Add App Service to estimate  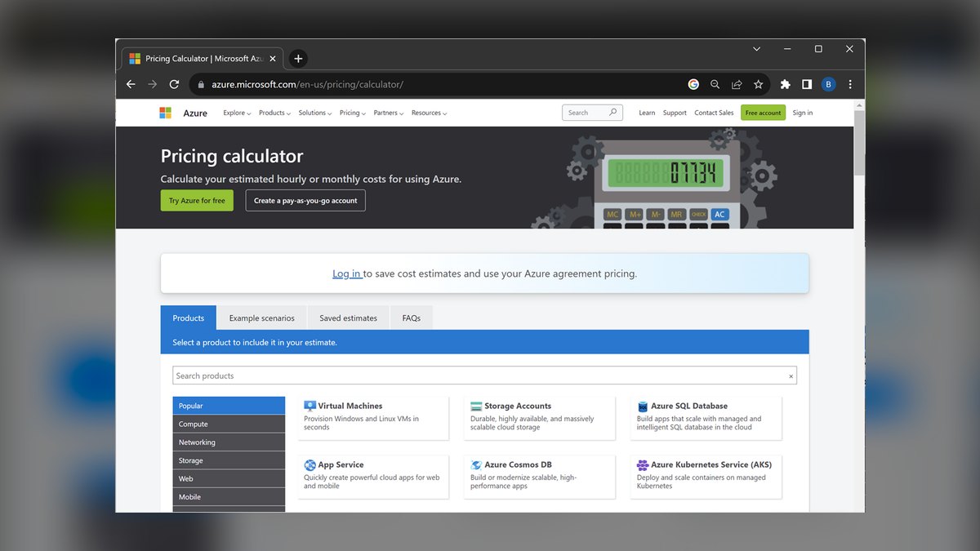point(373,477)
